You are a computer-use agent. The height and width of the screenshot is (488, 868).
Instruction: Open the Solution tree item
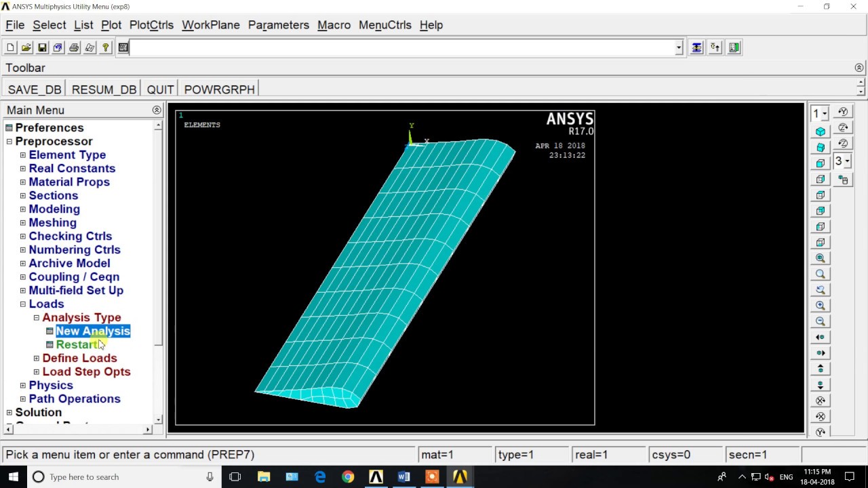coord(39,412)
